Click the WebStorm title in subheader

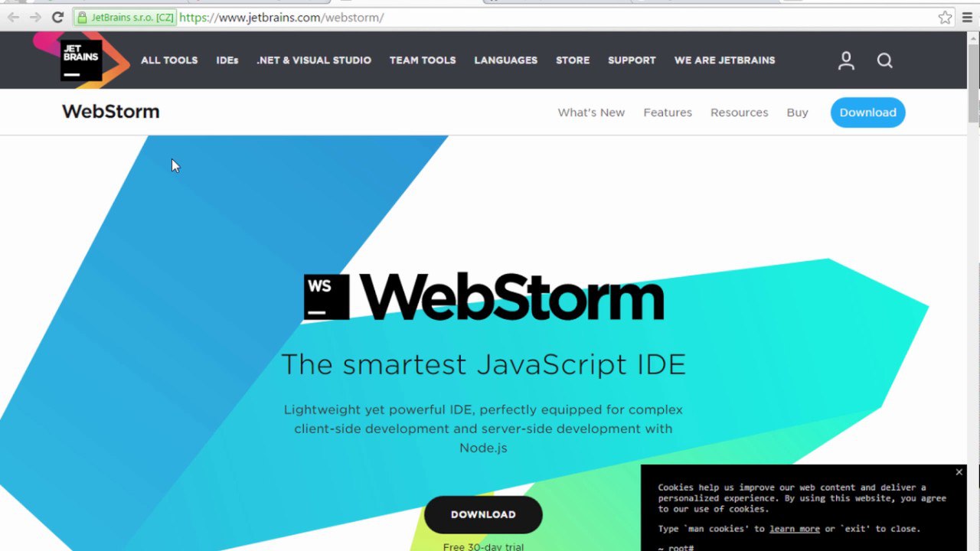(x=110, y=112)
